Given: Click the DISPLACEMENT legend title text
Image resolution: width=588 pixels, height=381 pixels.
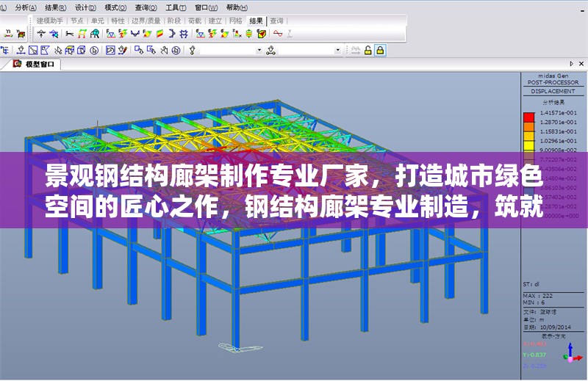Looking at the screenshot, I should coord(553,91).
